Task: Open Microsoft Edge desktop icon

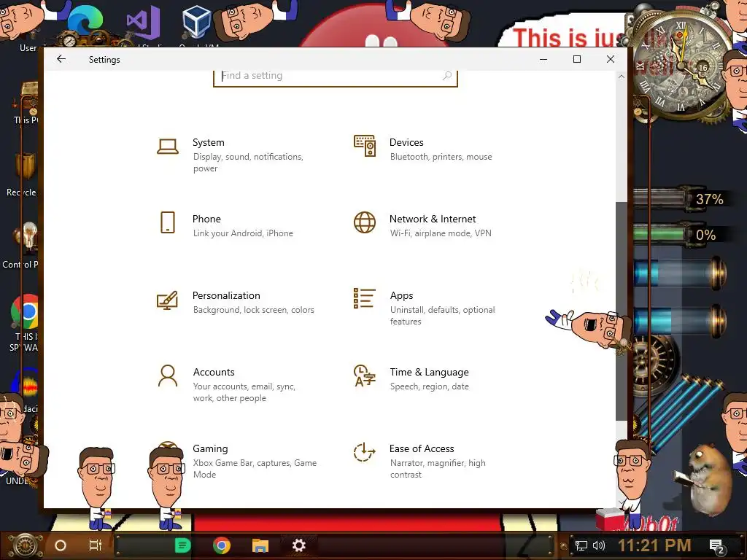Action: pyautogui.click(x=85, y=20)
